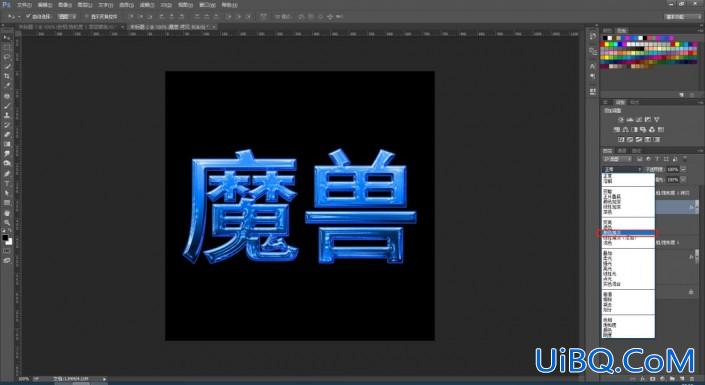
Task: Select the Rectangular Marquee tool
Action: click(x=7, y=47)
